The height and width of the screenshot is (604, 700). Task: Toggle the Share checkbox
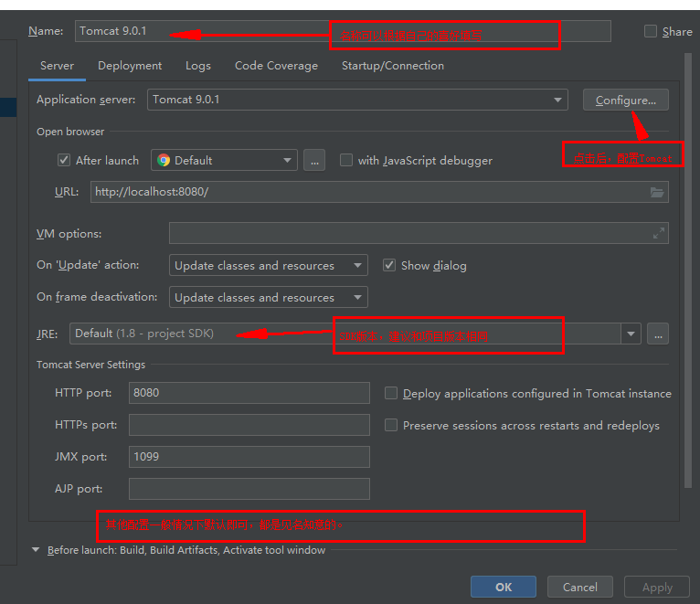[651, 31]
